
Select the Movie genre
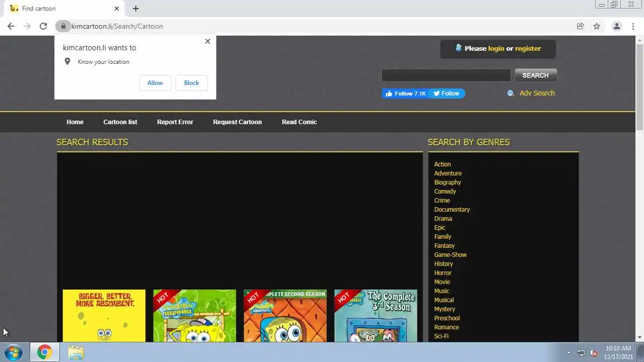(x=442, y=282)
